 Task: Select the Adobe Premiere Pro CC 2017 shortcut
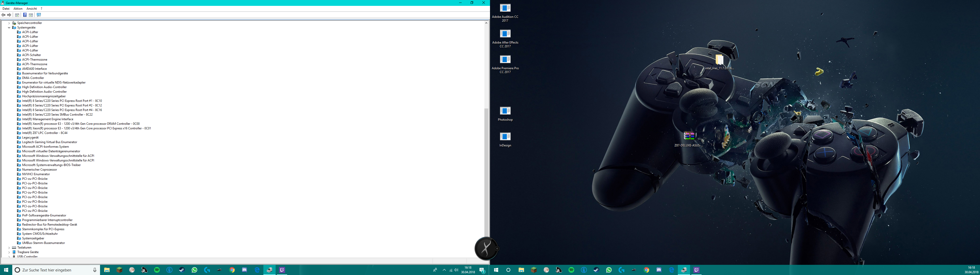tap(505, 59)
